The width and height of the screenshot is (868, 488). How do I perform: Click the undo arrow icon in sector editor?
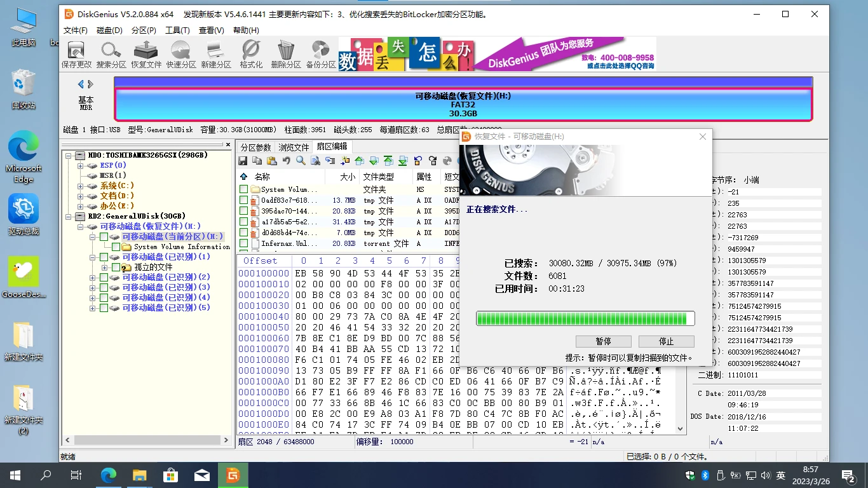click(287, 161)
